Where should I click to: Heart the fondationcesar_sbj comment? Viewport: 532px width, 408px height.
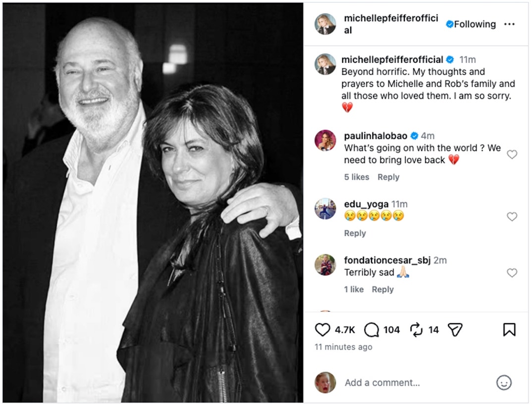(x=512, y=272)
